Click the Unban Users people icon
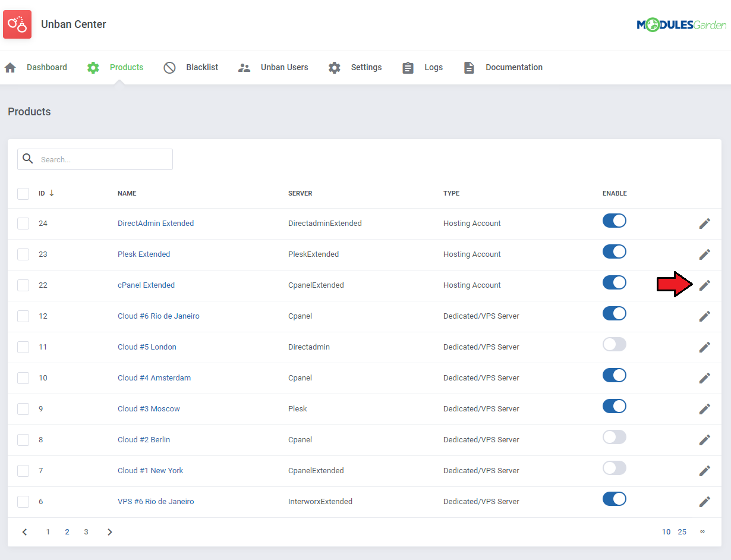The height and width of the screenshot is (560, 731). [244, 68]
